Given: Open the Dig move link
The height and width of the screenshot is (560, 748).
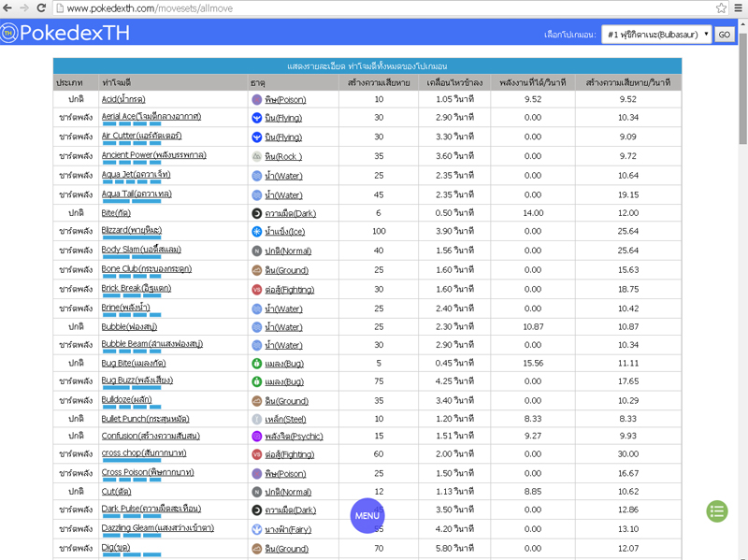Looking at the screenshot, I should (x=115, y=547).
